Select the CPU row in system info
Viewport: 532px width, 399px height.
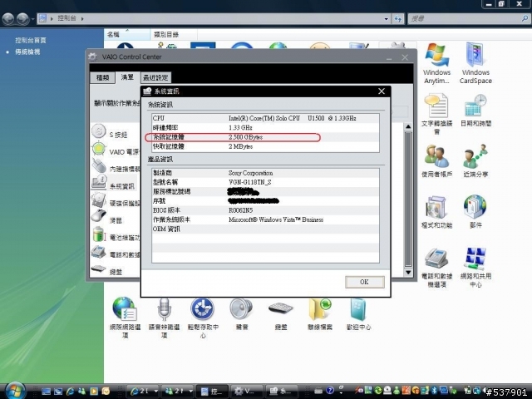[x=265, y=118]
